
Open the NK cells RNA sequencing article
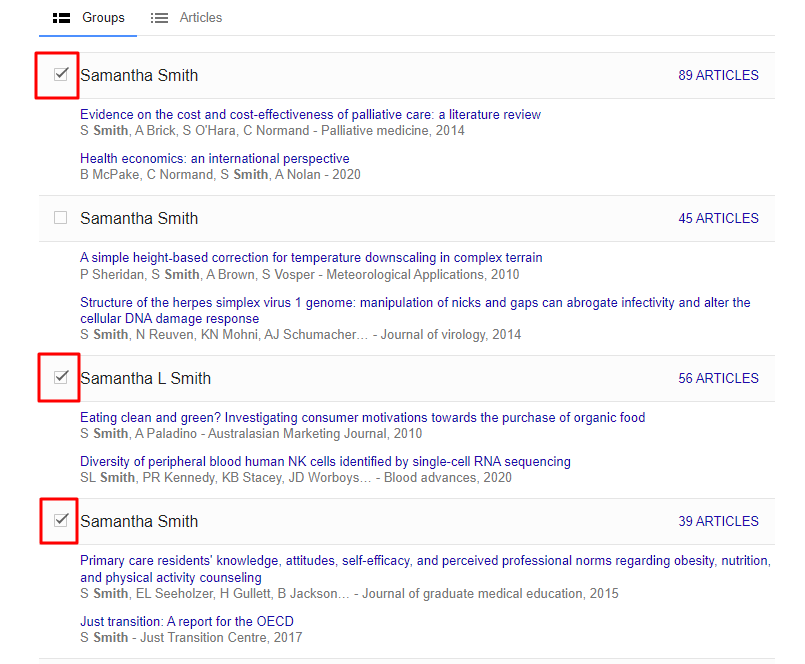pyautogui.click(x=325, y=462)
